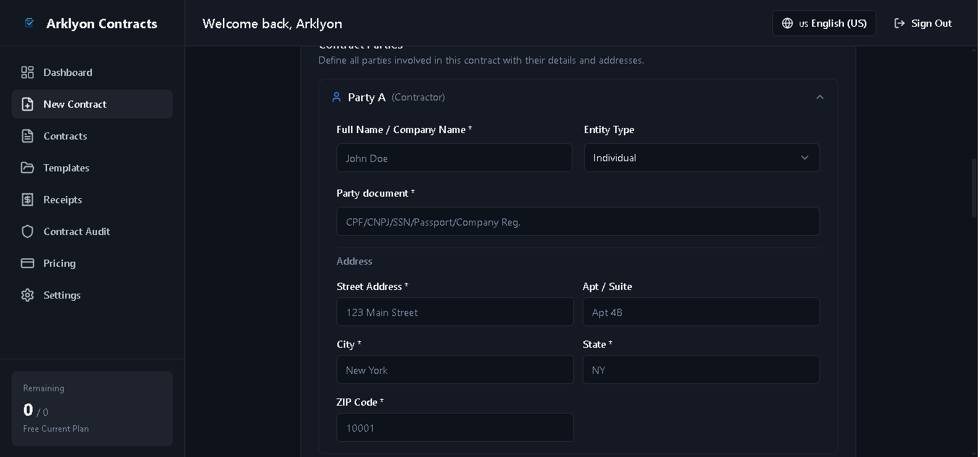Open the Receipts page
Screen dimensions: 980x457
point(92,200)
